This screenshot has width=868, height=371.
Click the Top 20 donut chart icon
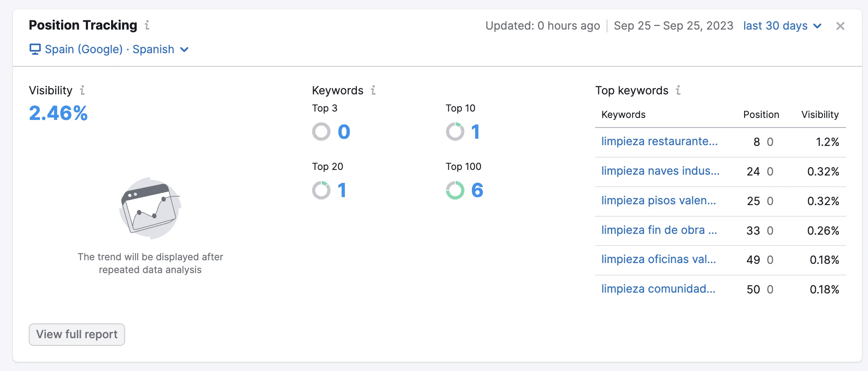[321, 190]
